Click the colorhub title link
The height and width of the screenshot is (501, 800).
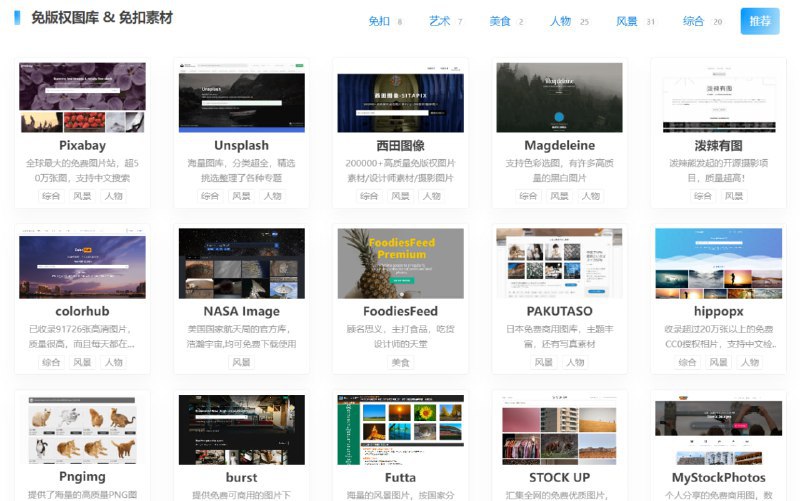tap(82, 311)
